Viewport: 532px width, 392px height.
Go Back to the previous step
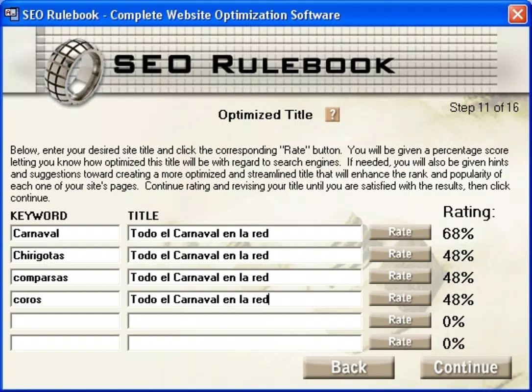[x=349, y=367]
